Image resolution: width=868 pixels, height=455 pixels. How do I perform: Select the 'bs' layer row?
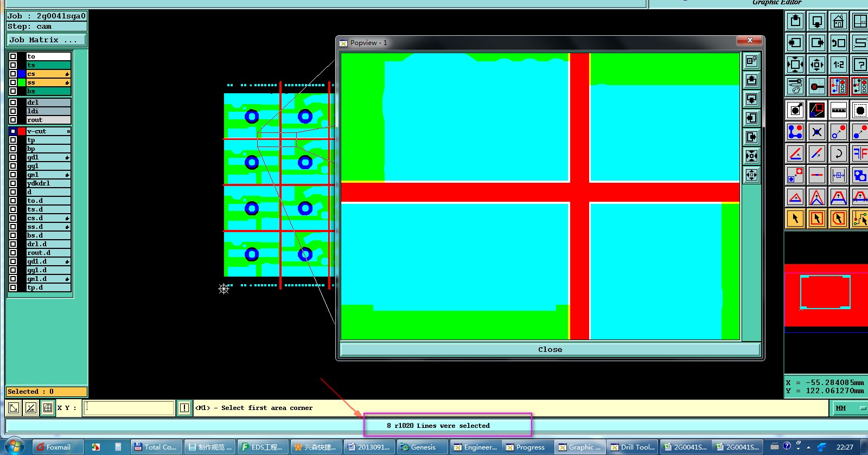pos(48,91)
